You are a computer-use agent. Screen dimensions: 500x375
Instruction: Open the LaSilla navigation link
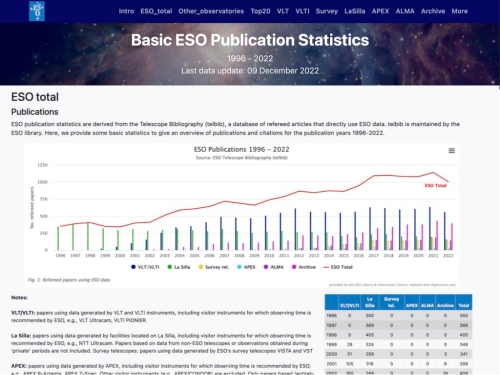pos(355,11)
